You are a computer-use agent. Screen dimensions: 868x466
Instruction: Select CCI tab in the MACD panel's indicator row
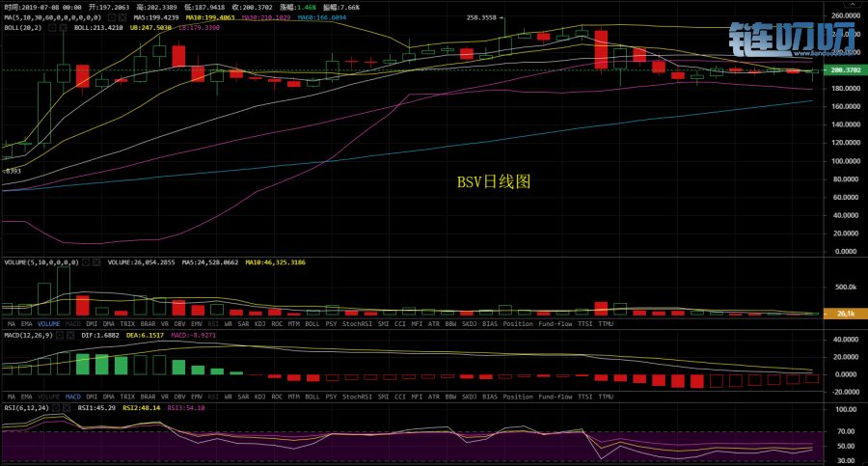click(x=399, y=397)
